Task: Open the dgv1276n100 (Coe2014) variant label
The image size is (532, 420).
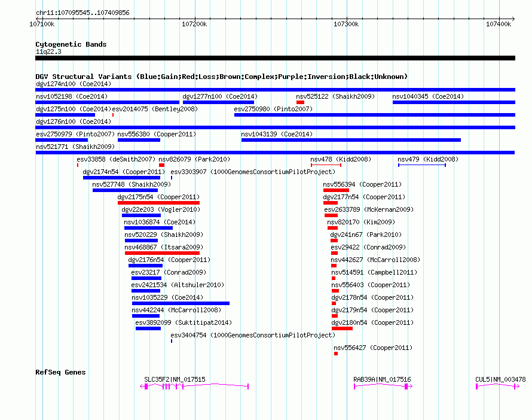Action: pos(74,121)
